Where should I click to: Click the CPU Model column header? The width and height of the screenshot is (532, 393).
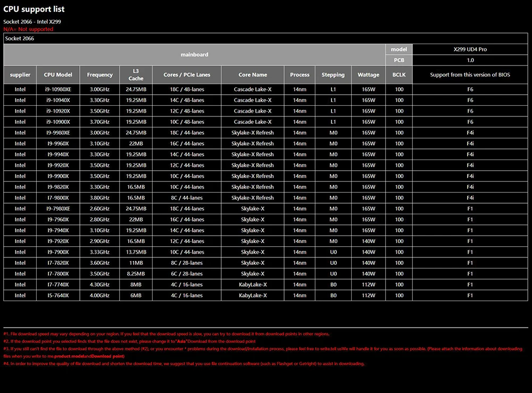pos(58,75)
